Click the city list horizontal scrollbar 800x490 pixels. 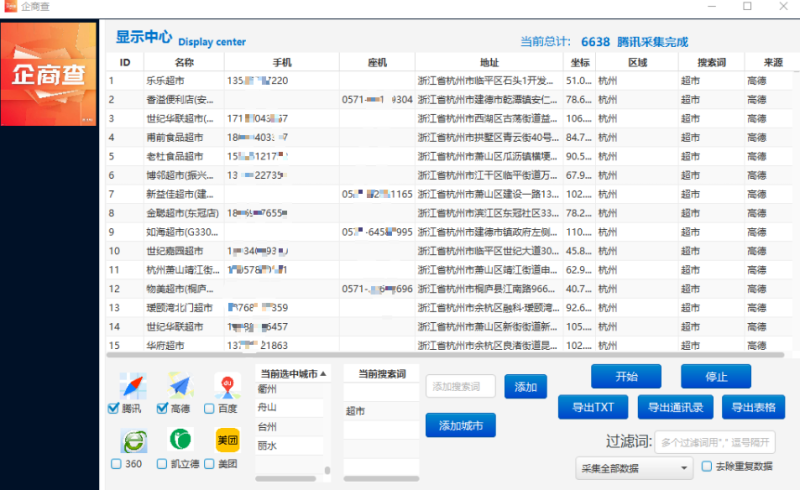click(x=286, y=479)
